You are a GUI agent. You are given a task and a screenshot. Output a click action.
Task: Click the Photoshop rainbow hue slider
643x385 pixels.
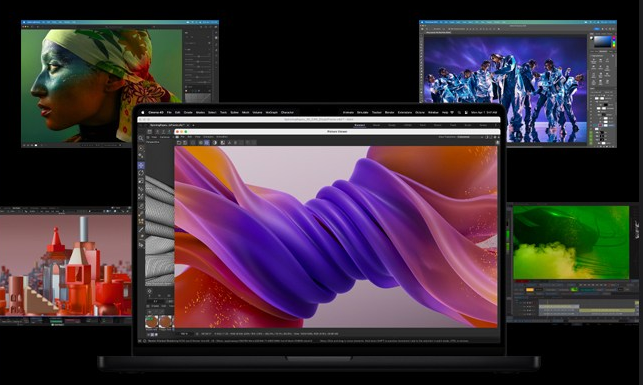point(614,42)
